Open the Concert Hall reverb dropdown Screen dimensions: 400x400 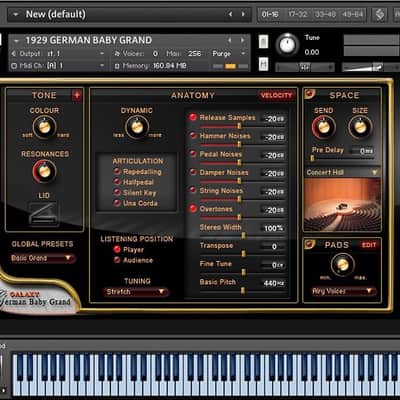[x=342, y=172]
